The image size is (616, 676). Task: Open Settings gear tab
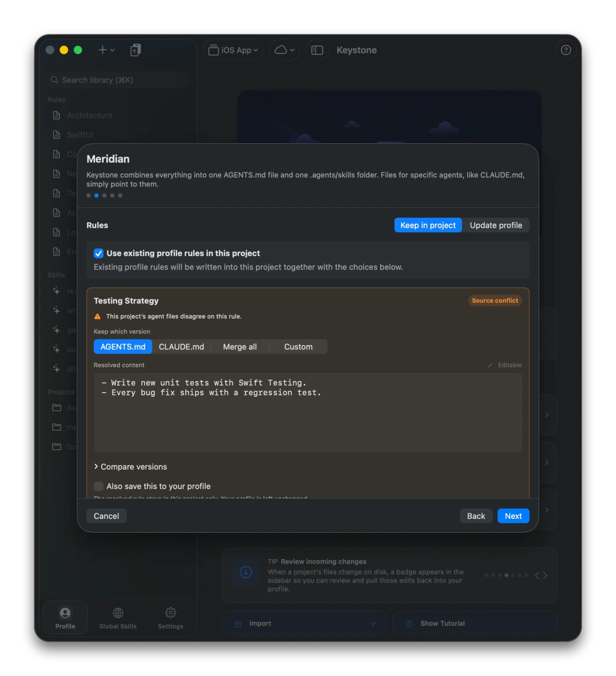[x=170, y=617]
